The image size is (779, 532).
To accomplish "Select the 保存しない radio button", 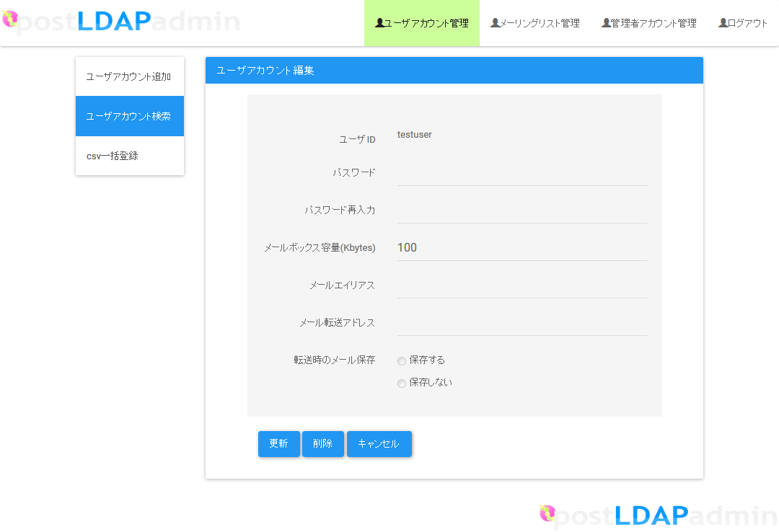I will tap(402, 384).
